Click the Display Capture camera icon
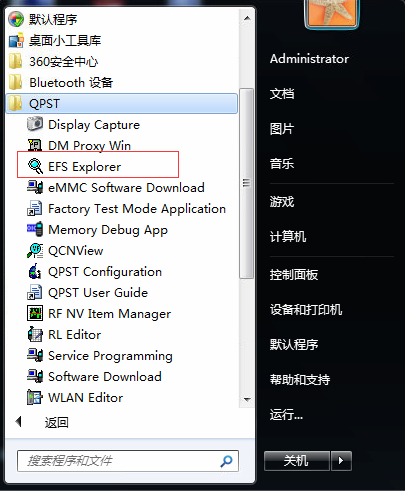Viewport: 405px width, 491px height. point(35,124)
